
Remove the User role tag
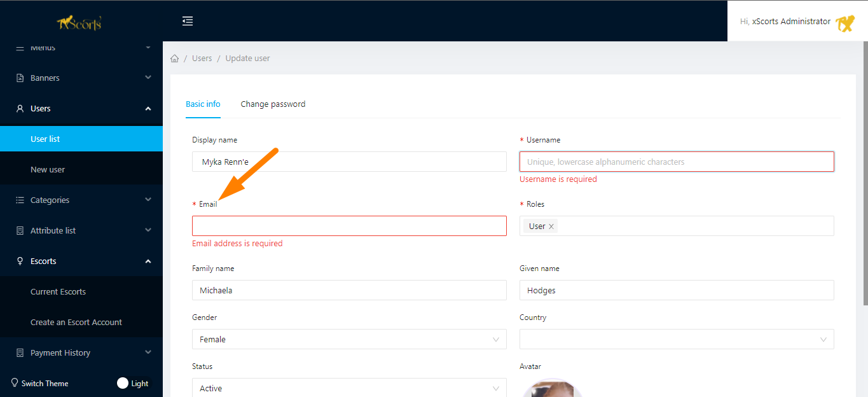551,226
